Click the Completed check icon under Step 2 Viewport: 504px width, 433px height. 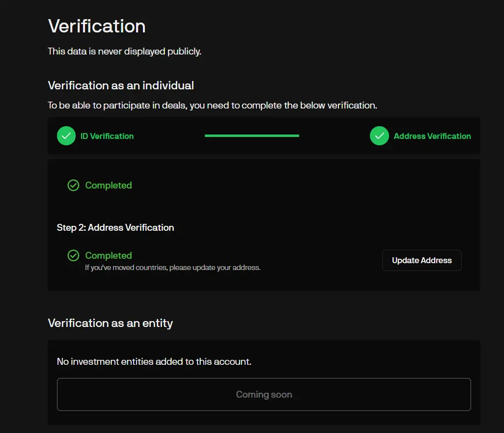(73, 256)
